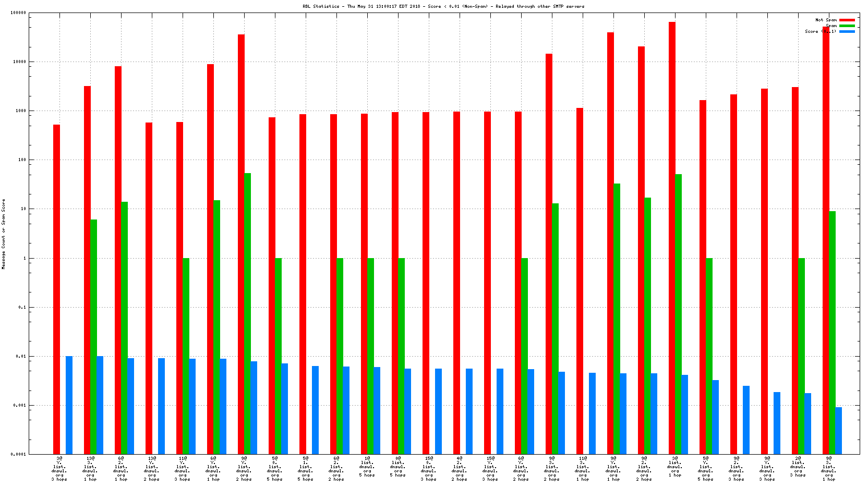Click the 100000 Y-axis tick label

point(18,13)
